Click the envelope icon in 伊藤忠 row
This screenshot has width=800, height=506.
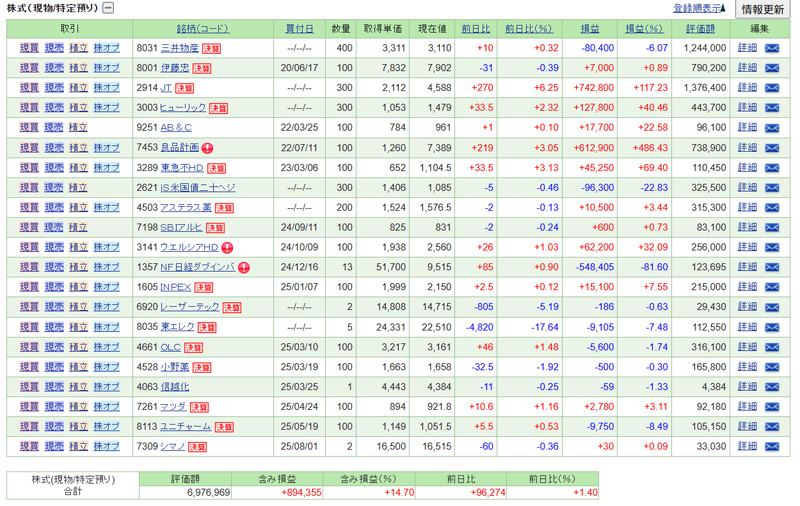pyautogui.click(x=772, y=68)
